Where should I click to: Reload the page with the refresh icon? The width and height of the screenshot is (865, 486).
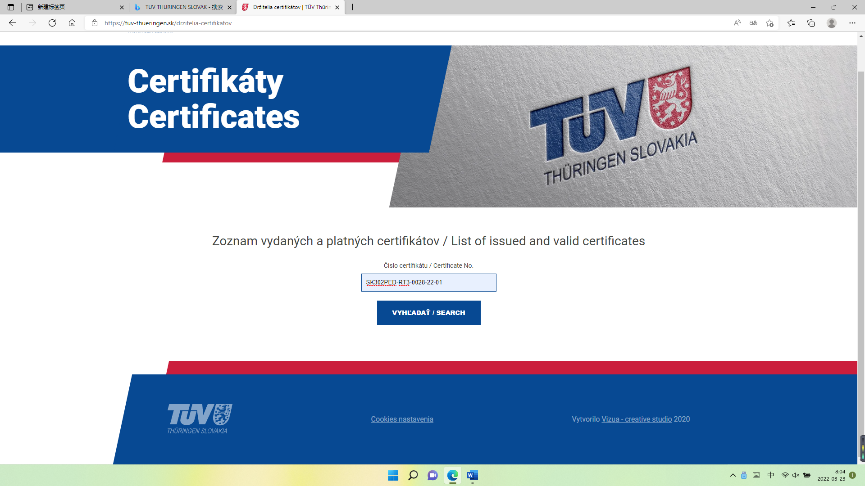(52, 23)
